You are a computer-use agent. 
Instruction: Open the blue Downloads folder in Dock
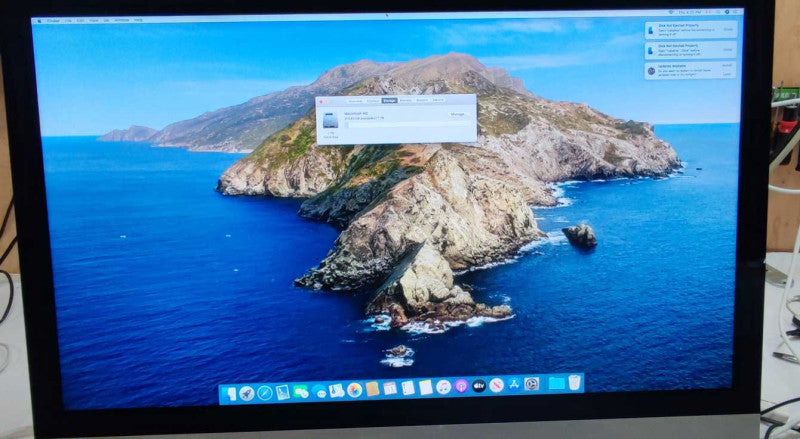click(x=556, y=383)
